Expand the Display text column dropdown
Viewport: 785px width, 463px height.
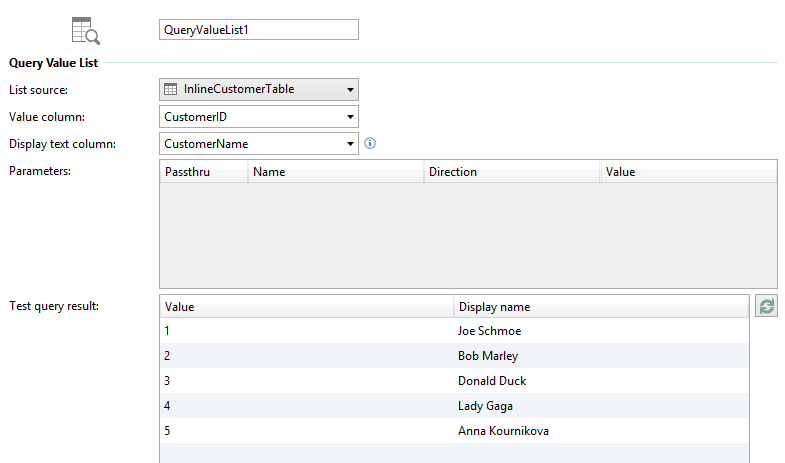[x=350, y=144]
